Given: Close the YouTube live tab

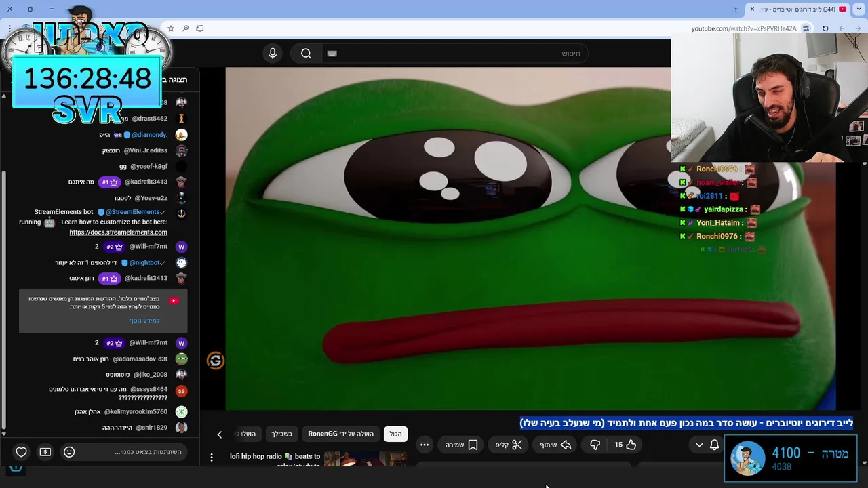Looking at the screenshot, I should point(752,9).
